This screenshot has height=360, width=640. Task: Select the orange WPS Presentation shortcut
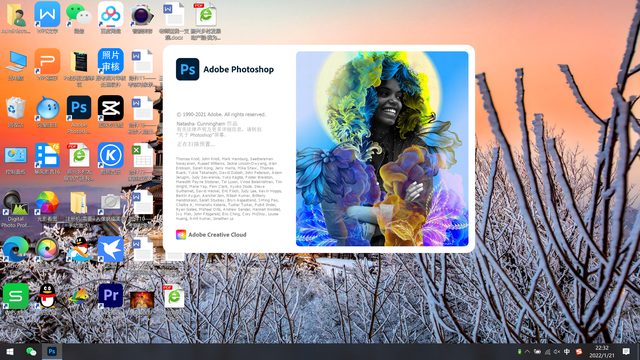click(47, 64)
